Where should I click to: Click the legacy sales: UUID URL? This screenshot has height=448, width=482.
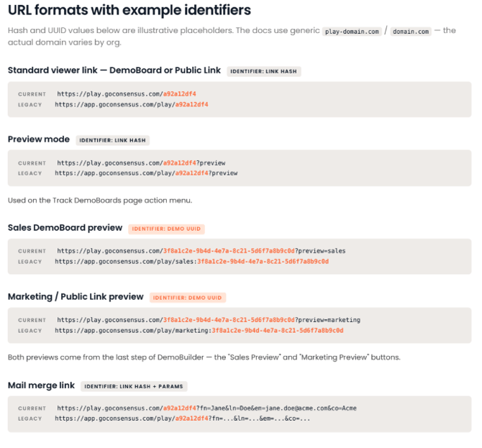click(x=192, y=262)
